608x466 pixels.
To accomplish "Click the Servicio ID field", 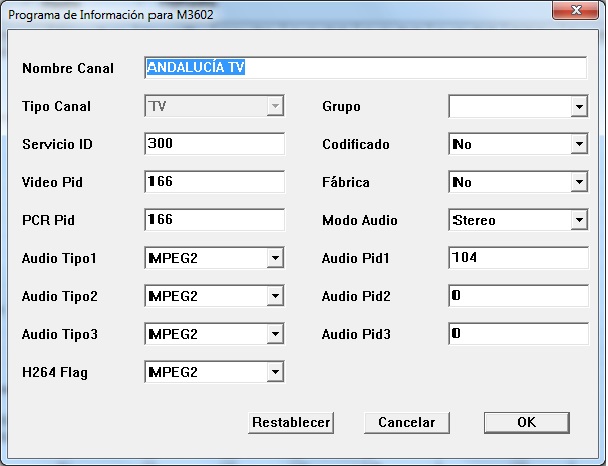I will (x=214, y=144).
